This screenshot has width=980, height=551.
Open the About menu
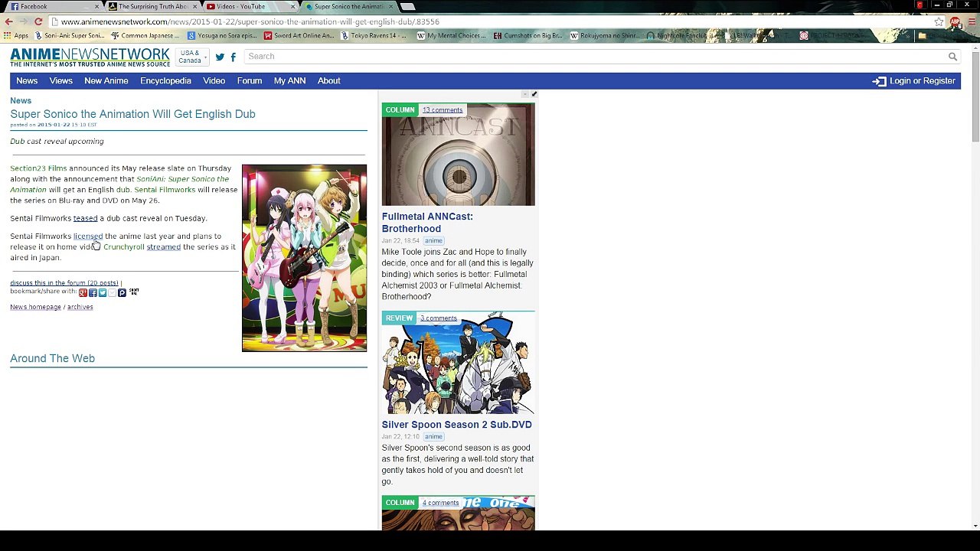(x=329, y=81)
